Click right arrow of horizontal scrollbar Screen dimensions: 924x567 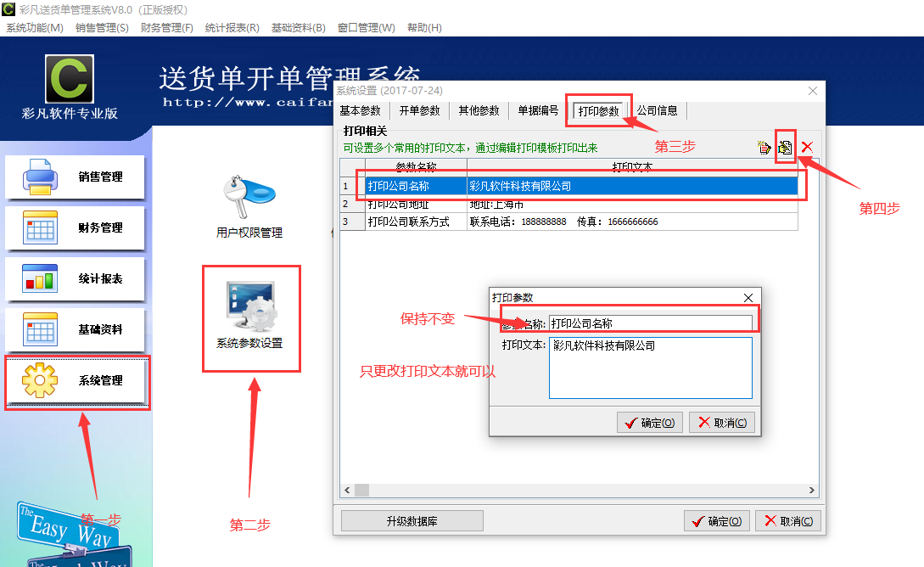tap(812, 491)
